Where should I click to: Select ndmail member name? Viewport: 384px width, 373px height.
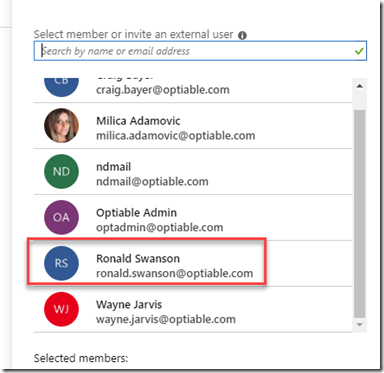(113, 167)
